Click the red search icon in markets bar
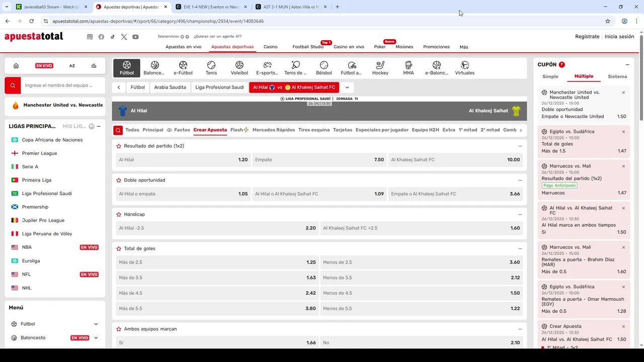644x362 pixels. pos(118,130)
